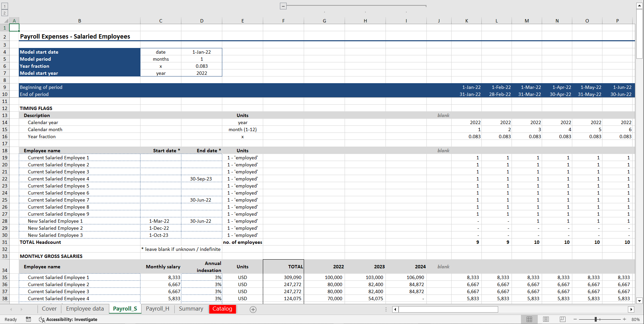The image size is (644, 324).
Task: Collapse the column group with the minus outline button
Action: (x=283, y=6)
